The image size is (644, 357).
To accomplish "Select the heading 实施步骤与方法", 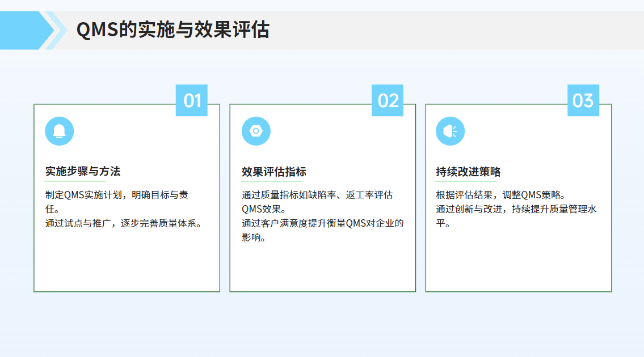I will point(82,171).
